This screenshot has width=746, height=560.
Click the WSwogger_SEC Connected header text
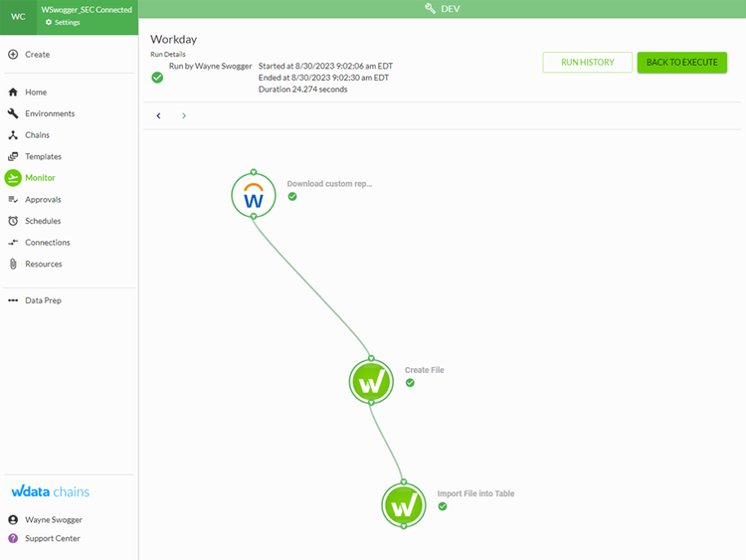point(87,10)
